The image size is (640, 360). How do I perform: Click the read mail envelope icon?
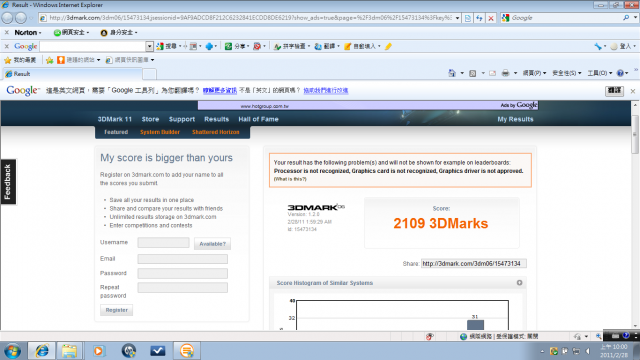click(x=493, y=73)
